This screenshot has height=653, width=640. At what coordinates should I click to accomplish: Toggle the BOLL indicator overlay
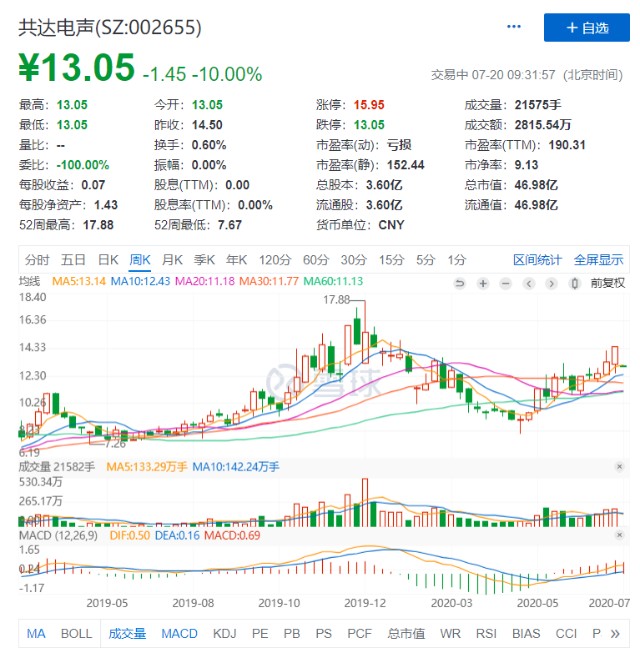click(x=76, y=633)
